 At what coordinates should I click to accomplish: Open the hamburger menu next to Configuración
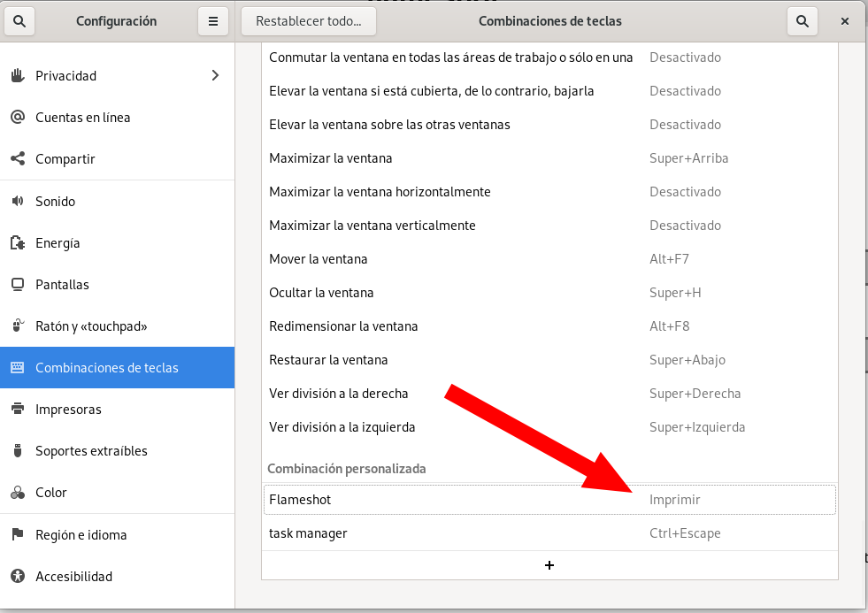coord(212,21)
